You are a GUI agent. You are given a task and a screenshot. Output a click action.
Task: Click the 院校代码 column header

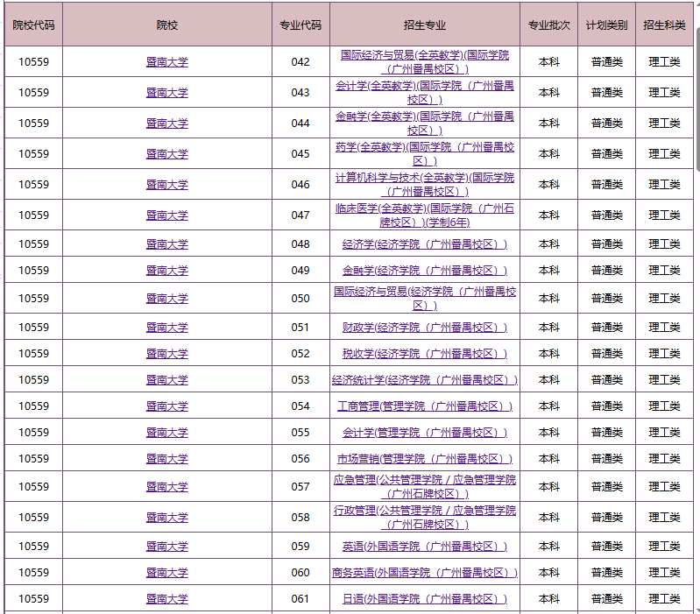click(33, 25)
